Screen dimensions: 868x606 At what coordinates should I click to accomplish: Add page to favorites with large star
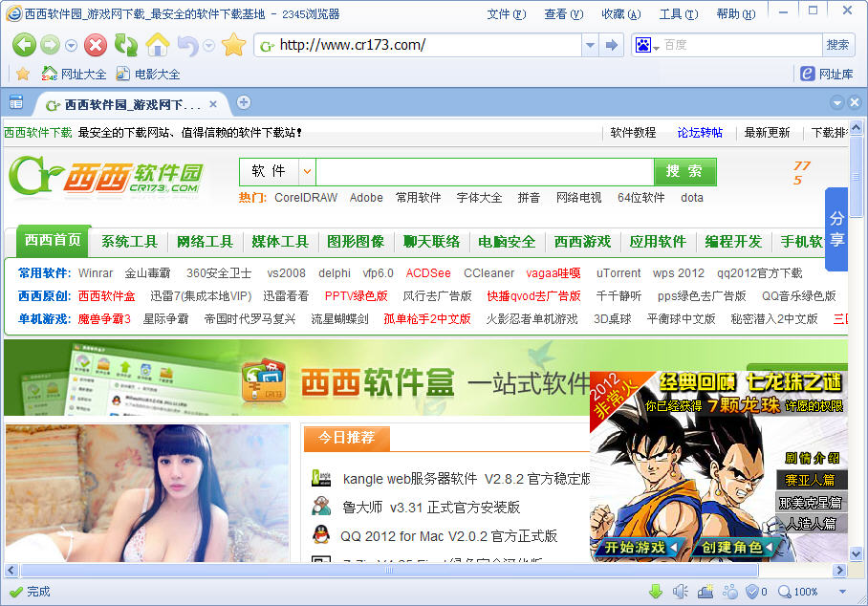pos(233,45)
